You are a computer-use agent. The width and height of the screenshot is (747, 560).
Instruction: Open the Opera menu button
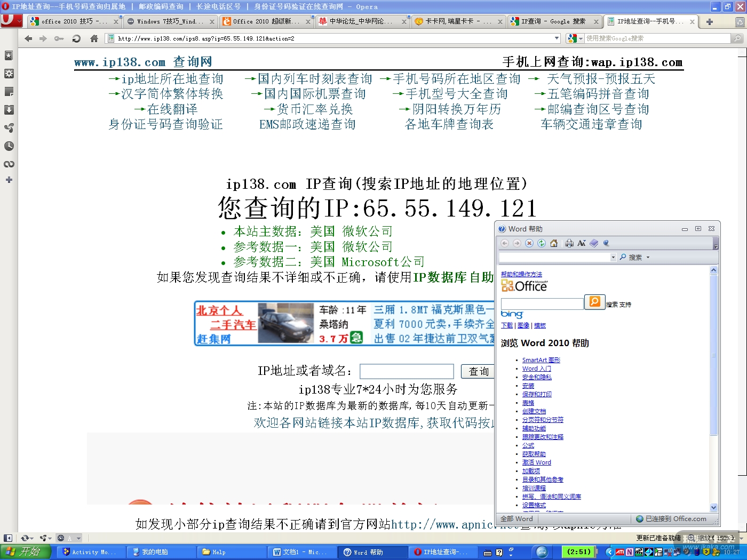(x=11, y=21)
